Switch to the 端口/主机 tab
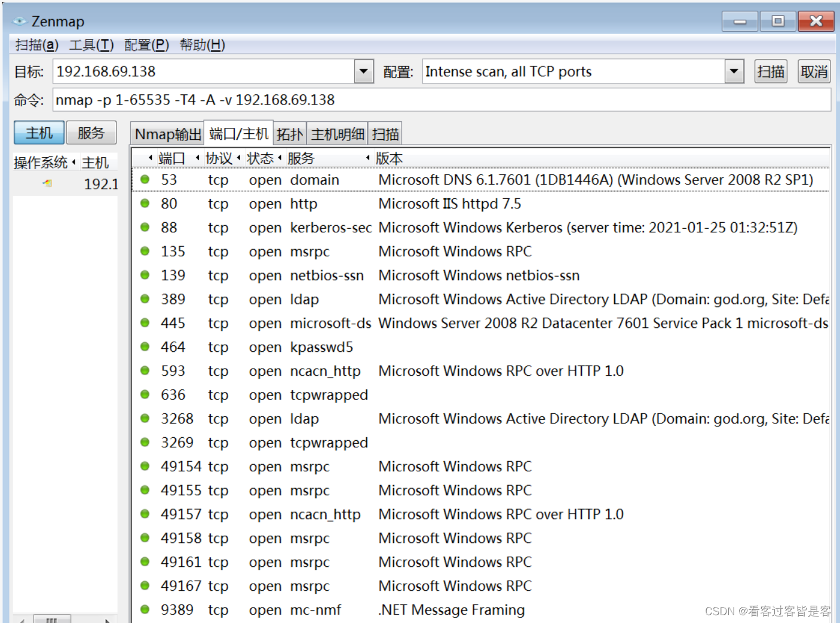The height and width of the screenshot is (623, 840). (239, 133)
